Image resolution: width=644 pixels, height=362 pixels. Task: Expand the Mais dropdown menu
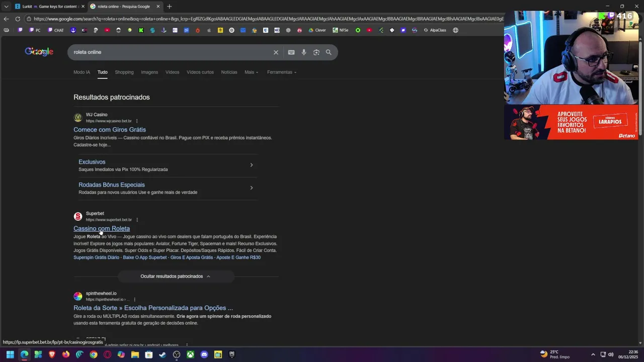252,72
